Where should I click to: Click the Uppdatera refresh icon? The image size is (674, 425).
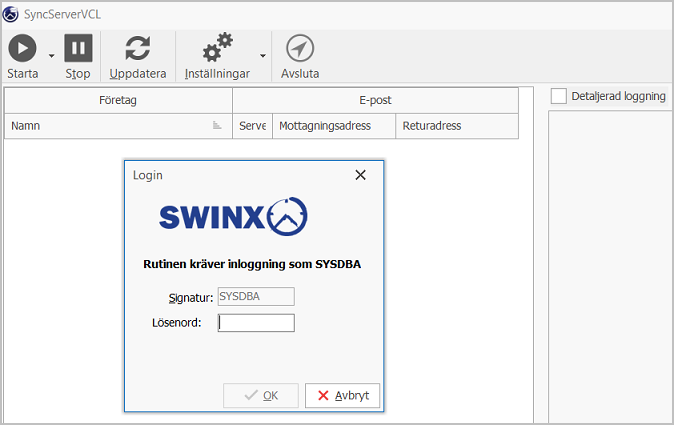[138, 48]
